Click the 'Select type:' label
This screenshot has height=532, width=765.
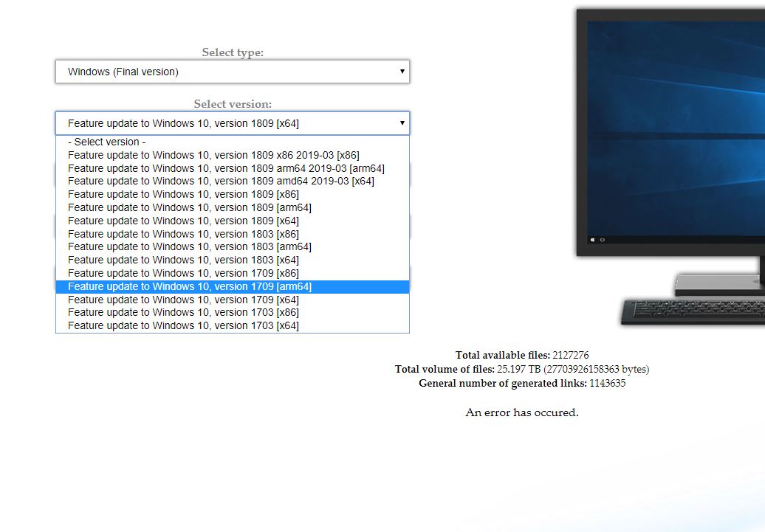[233, 52]
